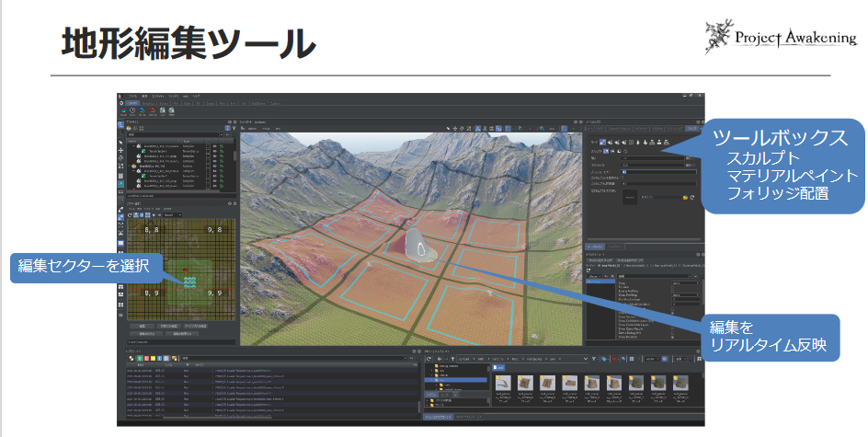The image size is (868, 437).
Task: Click the blue tag icon in asset browser
Action: coord(604,359)
